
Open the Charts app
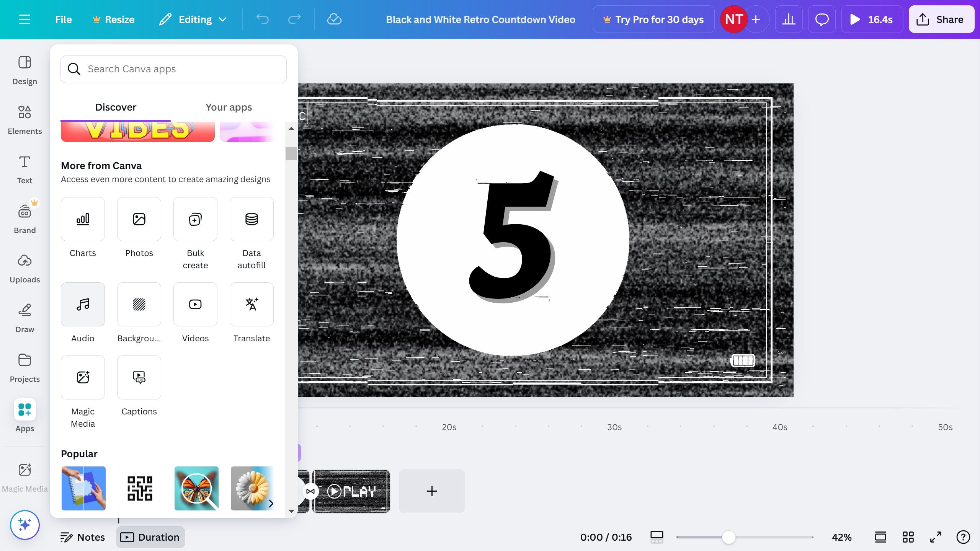83,219
